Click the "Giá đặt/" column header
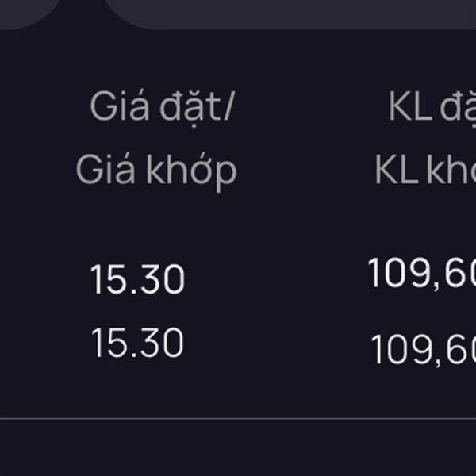 click(162, 106)
